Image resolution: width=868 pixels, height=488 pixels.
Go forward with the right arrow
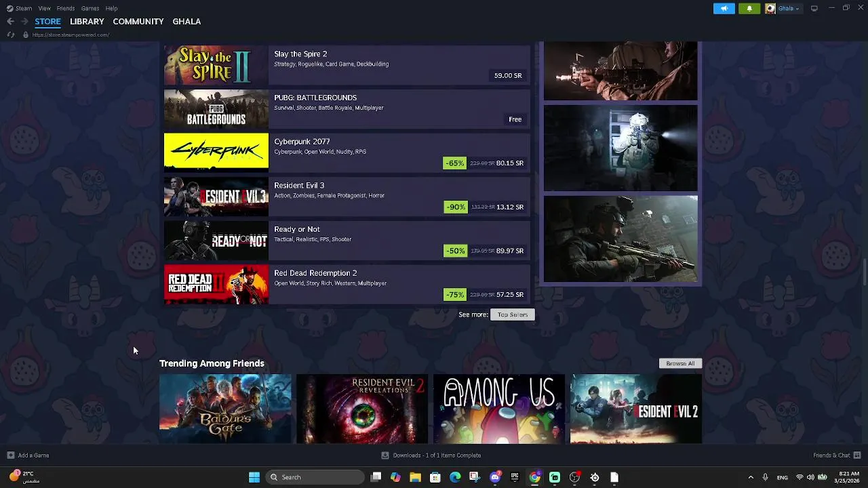click(x=24, y=21)
